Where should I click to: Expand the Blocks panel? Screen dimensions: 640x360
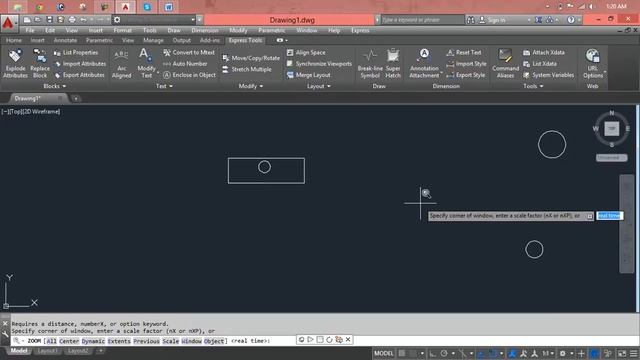54,86
